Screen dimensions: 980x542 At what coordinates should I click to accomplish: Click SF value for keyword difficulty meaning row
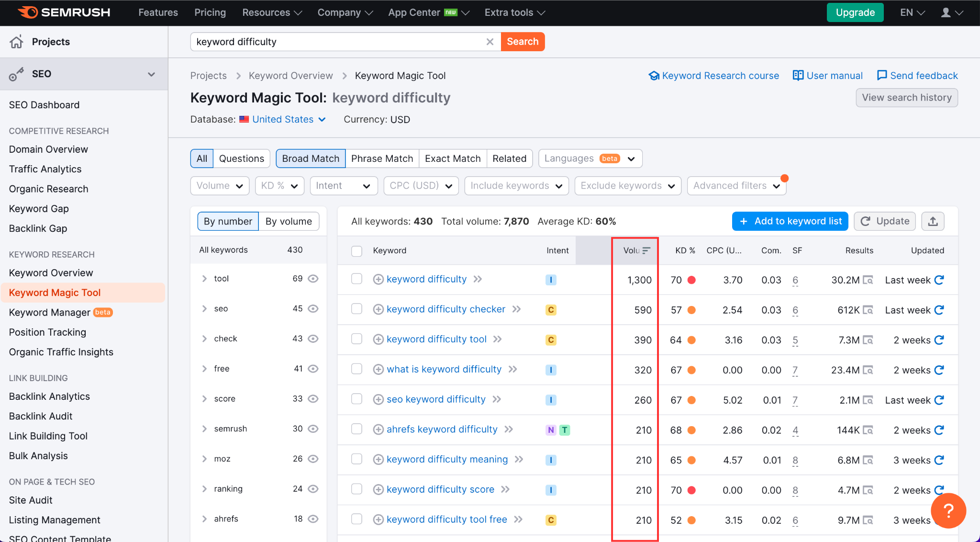click(x=795, y=461)
